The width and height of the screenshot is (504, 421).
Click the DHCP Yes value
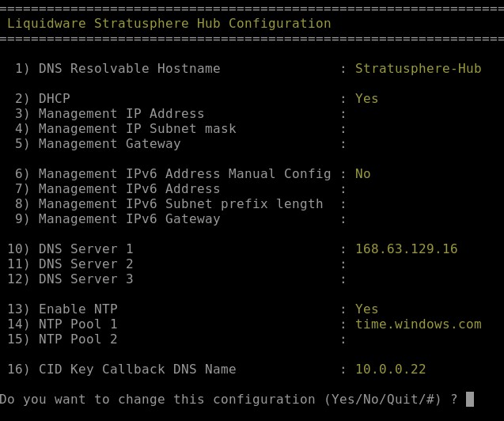tap(367, 98)
